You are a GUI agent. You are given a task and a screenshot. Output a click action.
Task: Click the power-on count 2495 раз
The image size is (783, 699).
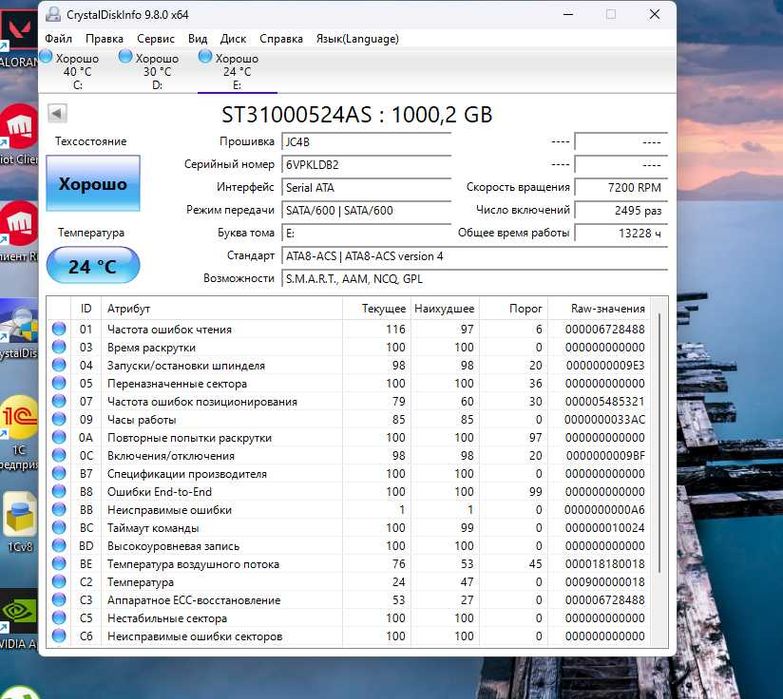click(621, 210)
